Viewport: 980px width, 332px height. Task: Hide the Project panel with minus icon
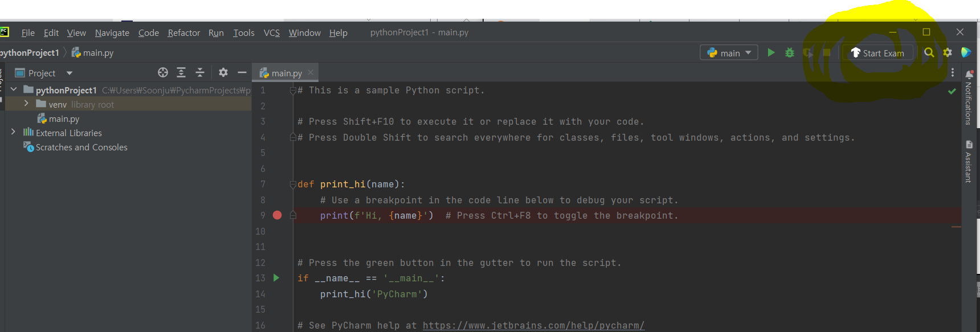242,72
